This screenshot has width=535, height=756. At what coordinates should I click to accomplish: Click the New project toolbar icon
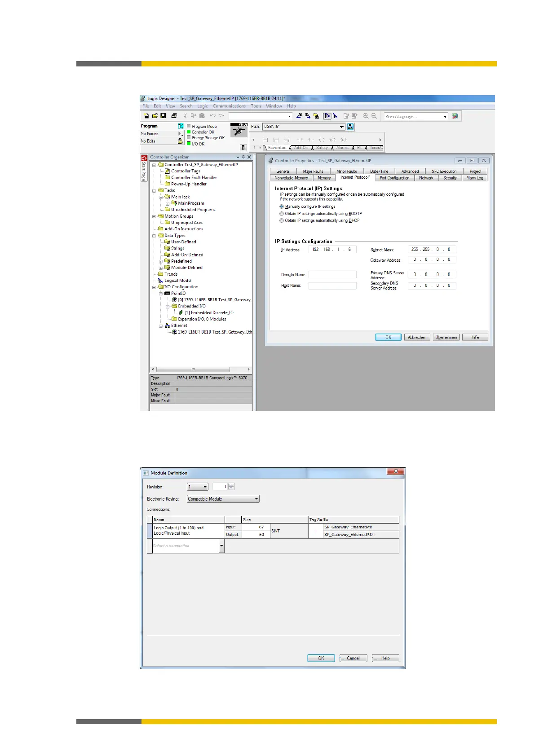tap(146, 116)
